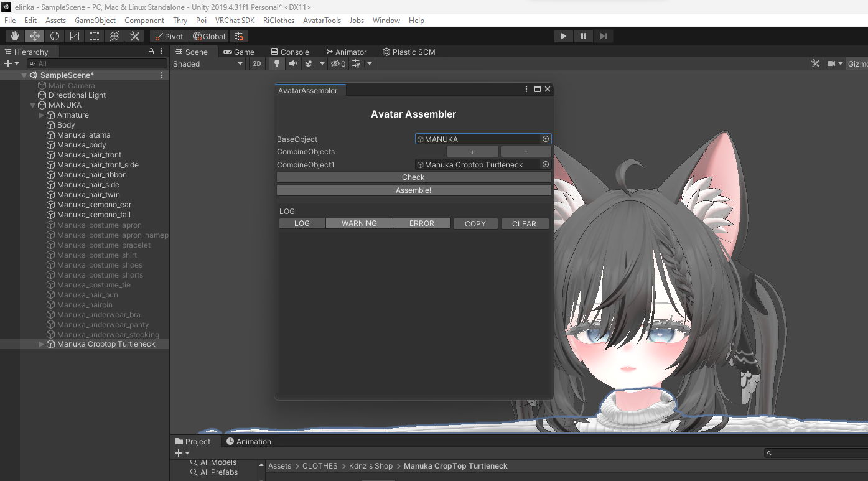The height and width of the screenshot is (481, 868).
Task: Toggle Hierarchy panel lock icon
Action: (x=151, y=51)
